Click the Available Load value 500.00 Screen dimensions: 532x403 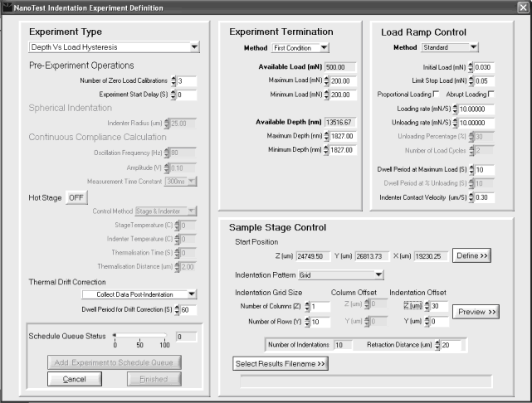click(x=340, y=67)
